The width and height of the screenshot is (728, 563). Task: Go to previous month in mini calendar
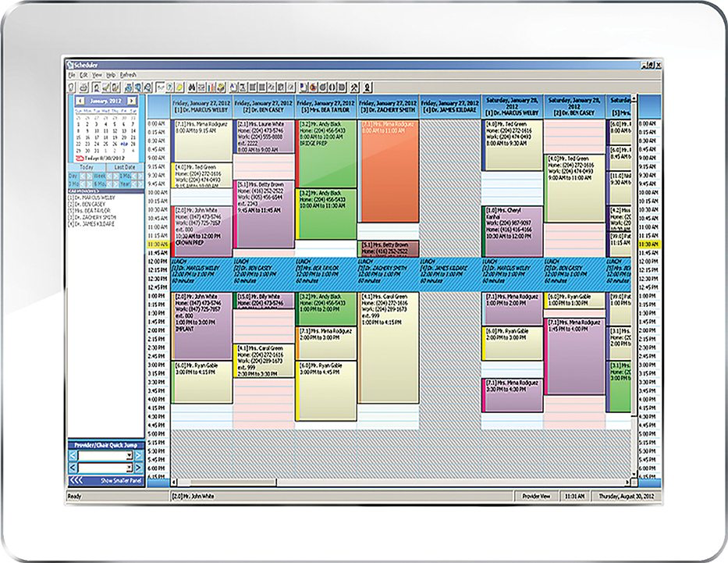click(x=80, y=101)
